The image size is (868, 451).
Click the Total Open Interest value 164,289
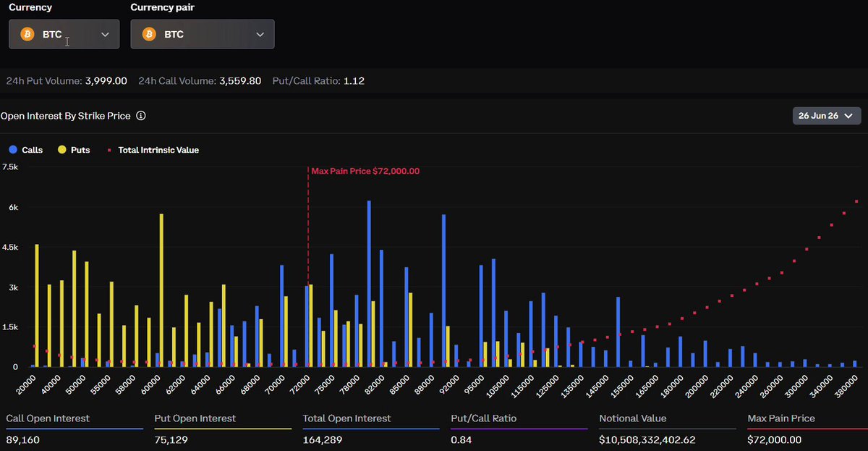pyautogui.click(x=322, y=439)
